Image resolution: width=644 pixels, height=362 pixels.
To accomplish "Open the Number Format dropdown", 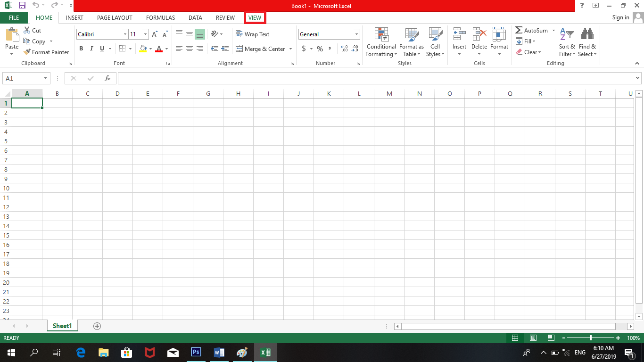I will tap(357, 34).
